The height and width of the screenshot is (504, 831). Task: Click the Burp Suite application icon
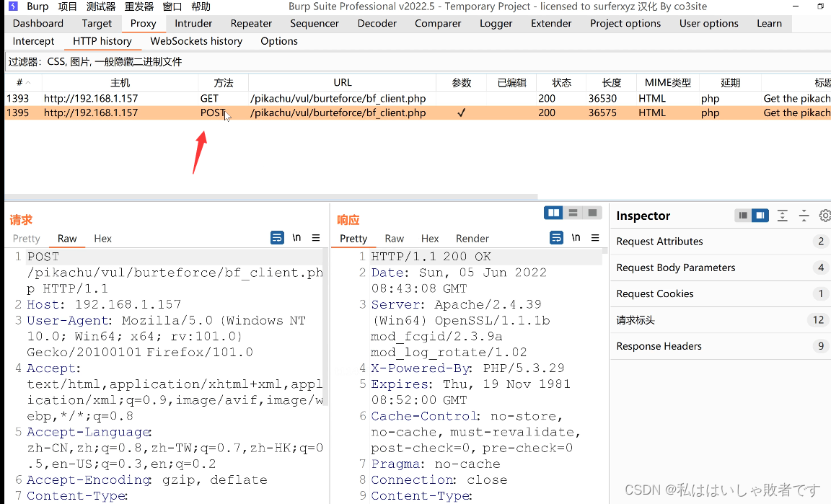tap(13, 6)
